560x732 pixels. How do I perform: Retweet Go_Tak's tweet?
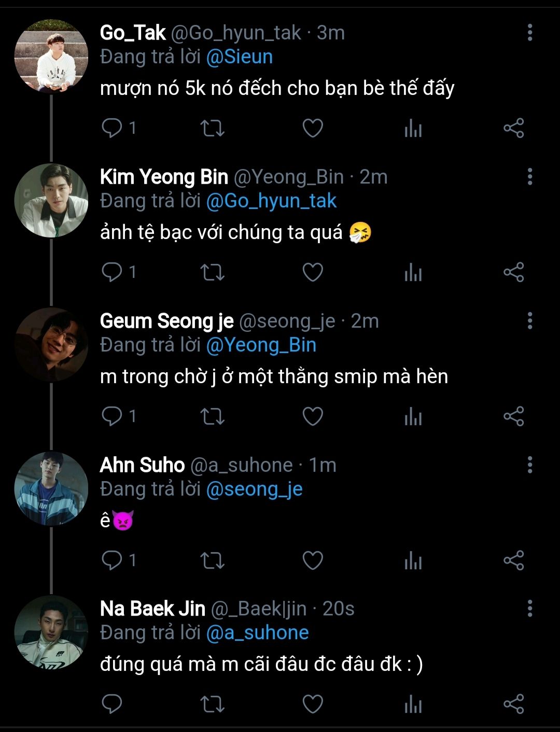click(x=212, y=128)
